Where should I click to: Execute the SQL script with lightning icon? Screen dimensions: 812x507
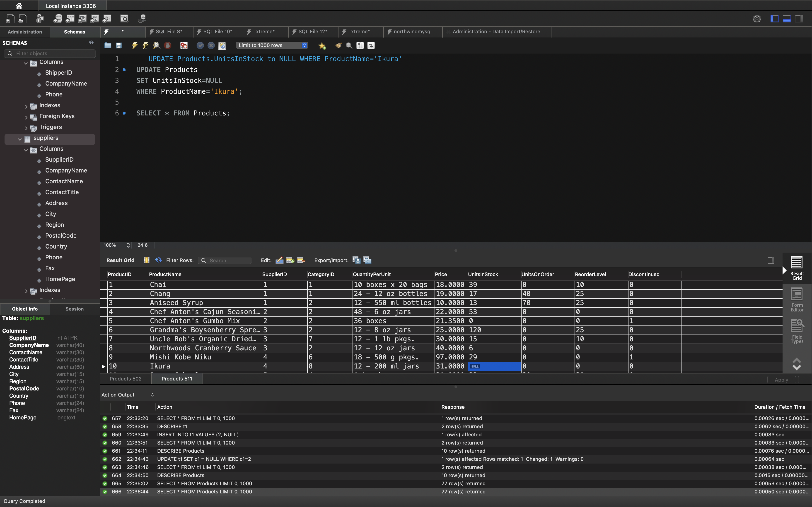click(135, 45)
